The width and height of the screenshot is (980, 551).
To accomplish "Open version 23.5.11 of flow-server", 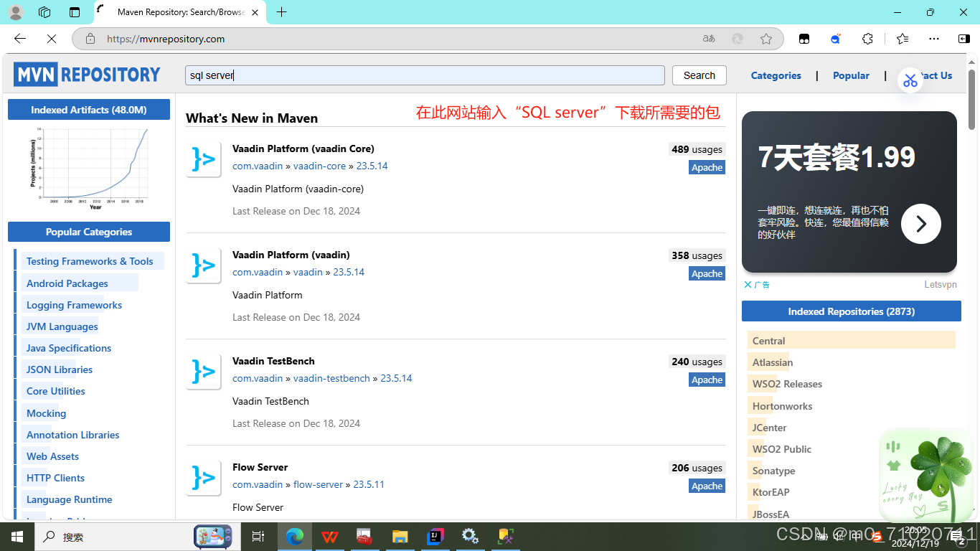I will (369, 484).
